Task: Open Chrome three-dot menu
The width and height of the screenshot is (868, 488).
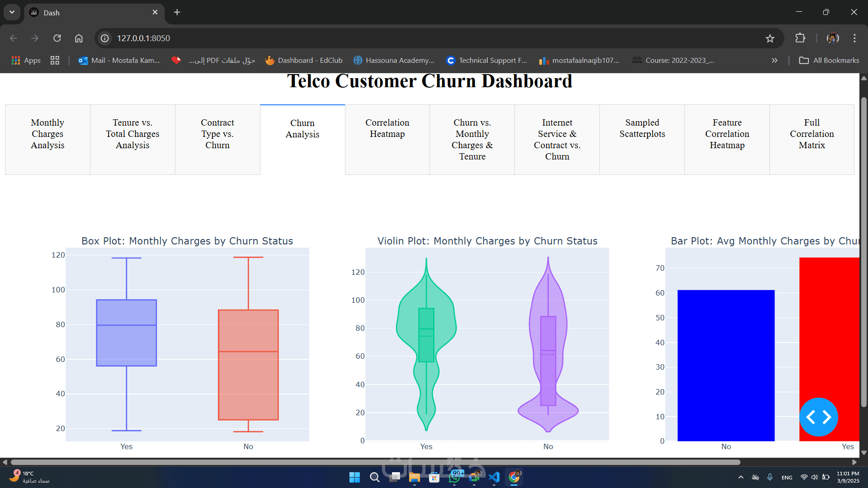Action: [x=854, y=38]
